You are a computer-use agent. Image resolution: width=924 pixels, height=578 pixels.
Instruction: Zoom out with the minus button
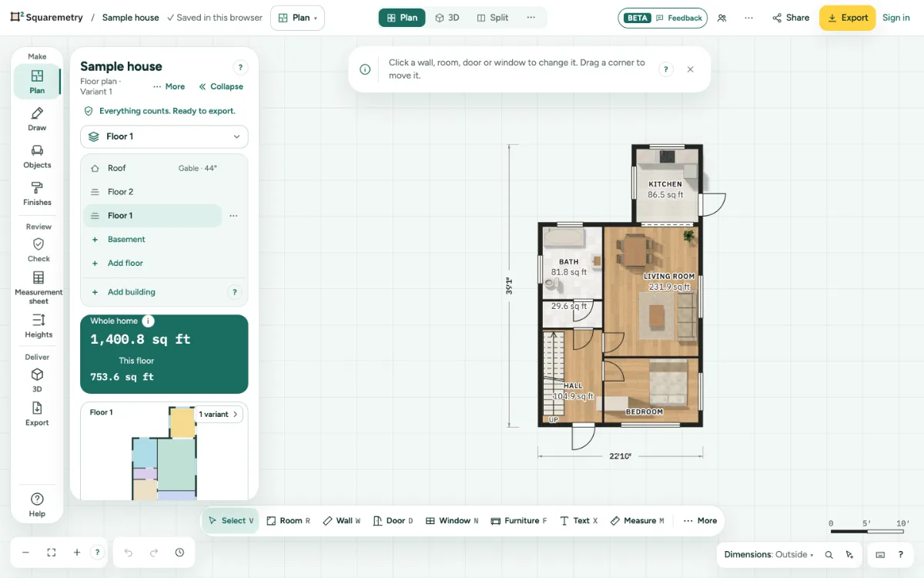(x=25, y=553)
